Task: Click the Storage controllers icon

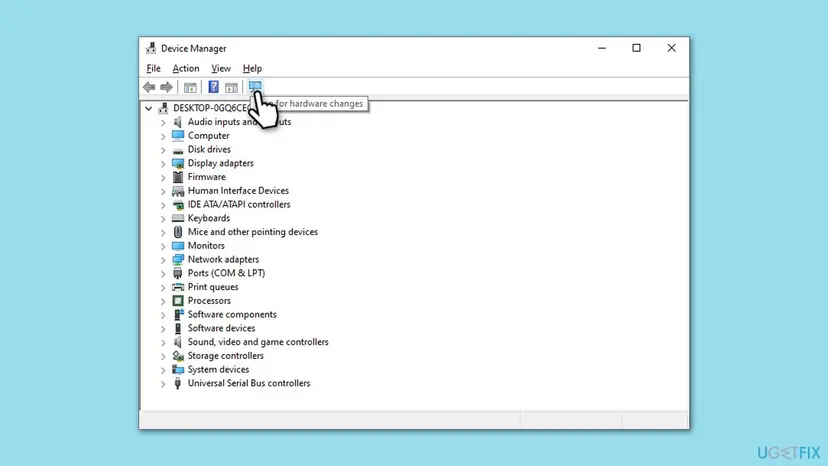Action: click(x=178, y=356)
